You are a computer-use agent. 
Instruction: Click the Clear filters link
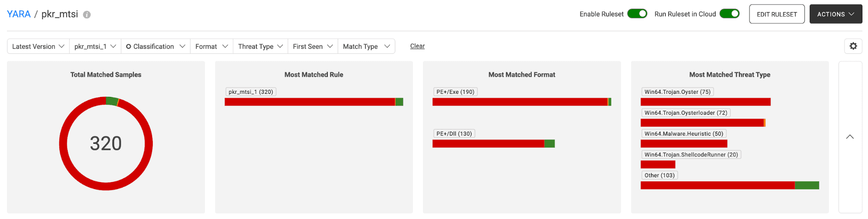click(x=417, y=46)
